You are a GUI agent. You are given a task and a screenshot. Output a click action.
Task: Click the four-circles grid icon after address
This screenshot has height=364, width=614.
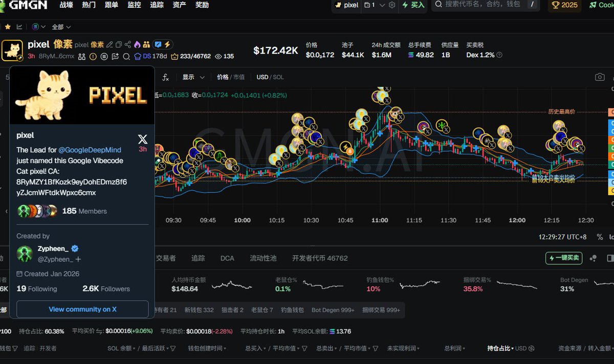[x=82, y=56]
